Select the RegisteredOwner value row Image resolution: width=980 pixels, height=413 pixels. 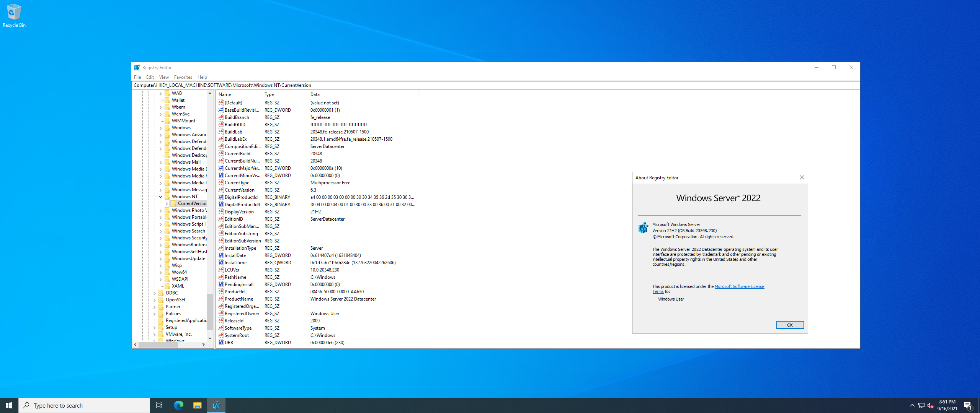(317, 313)
